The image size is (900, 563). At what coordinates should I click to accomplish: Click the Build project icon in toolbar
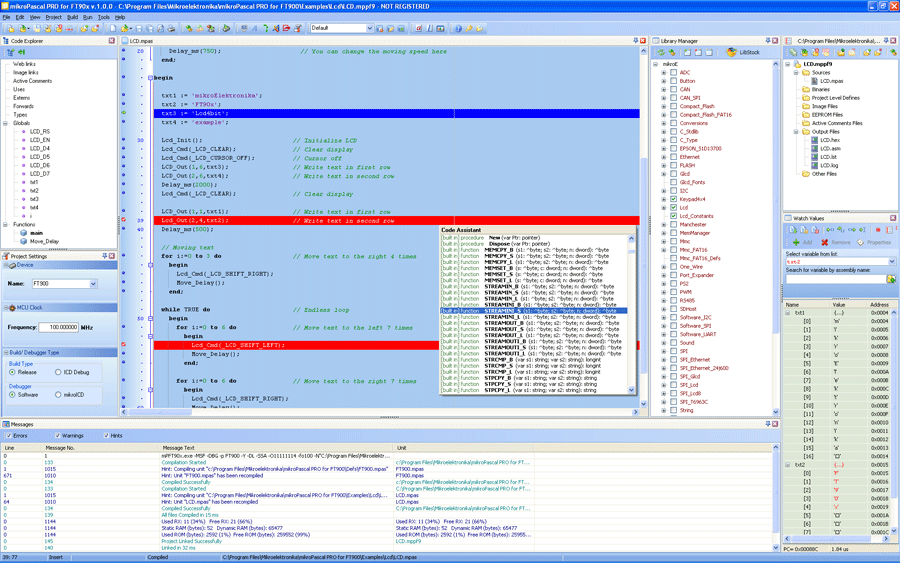pyautogui.click(x=189, y=28)
